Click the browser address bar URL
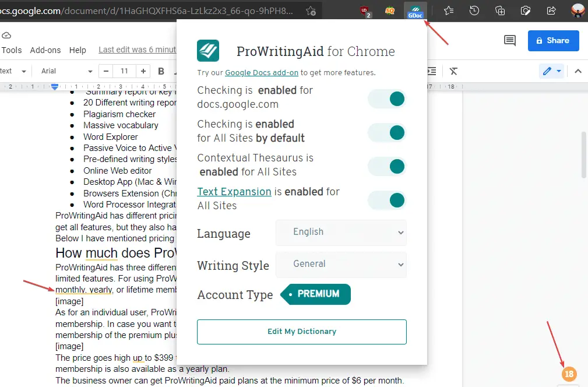 (x=146, y=11)
